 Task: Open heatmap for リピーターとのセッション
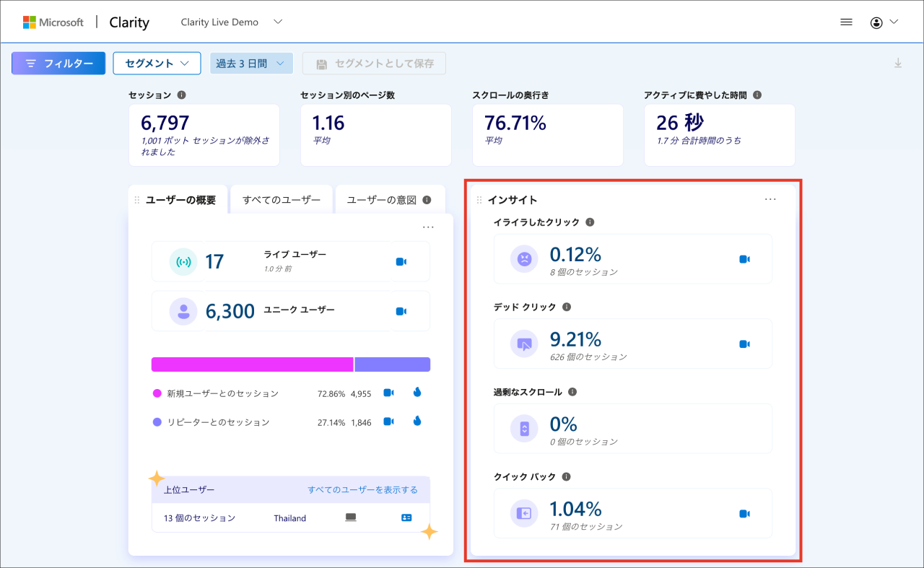[x=417, y=421]
